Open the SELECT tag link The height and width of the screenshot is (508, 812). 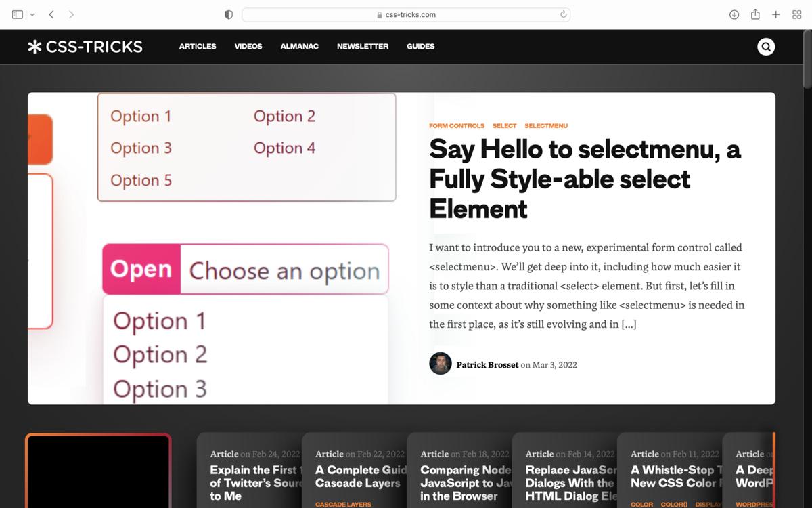505,126
